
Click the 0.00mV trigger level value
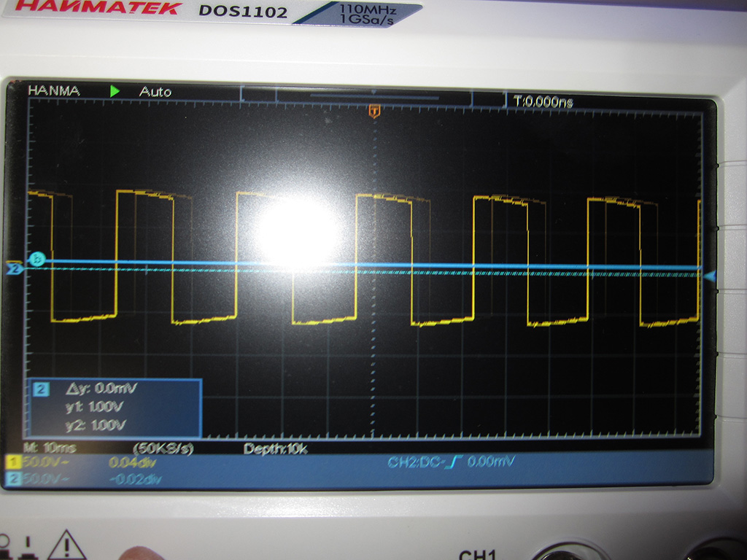point(491,461)
